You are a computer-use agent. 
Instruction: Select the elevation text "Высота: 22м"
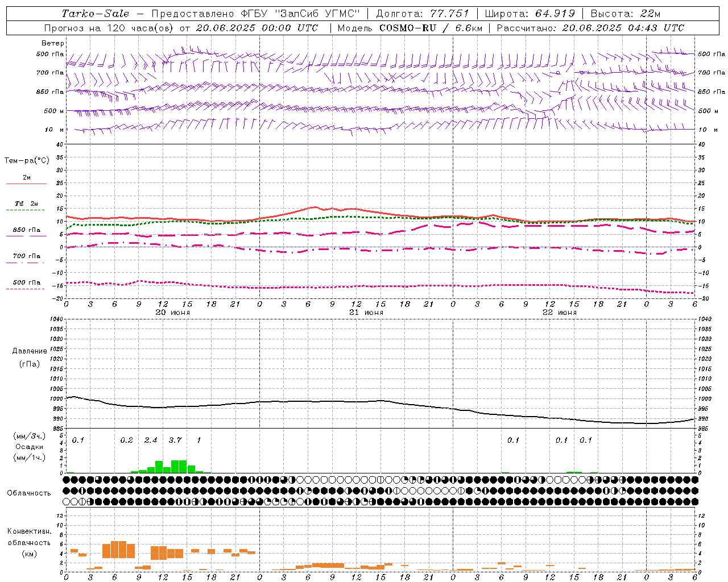(626, 14)
